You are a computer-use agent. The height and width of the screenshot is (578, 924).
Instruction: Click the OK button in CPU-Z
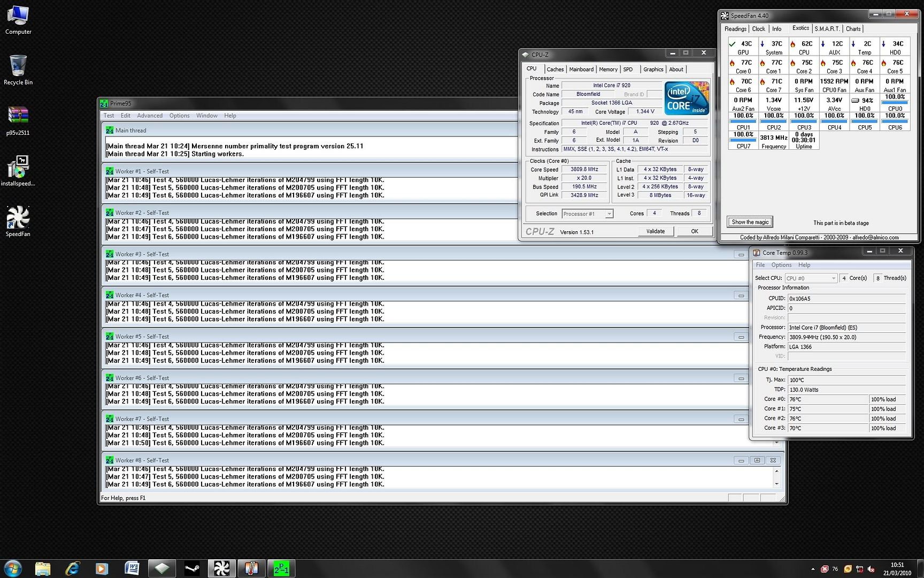pos(695,231)
